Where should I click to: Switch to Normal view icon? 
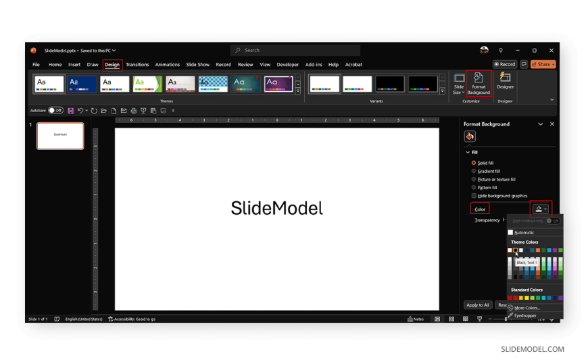[437, 319]
